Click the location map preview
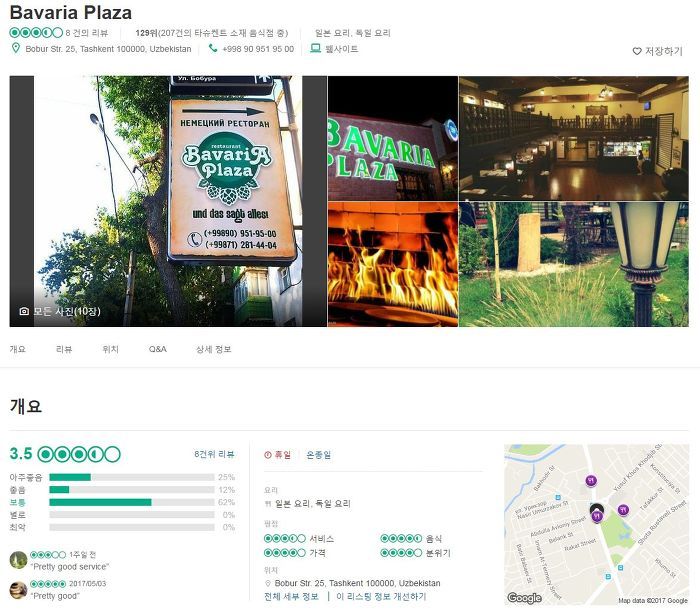Viewport: 700px width, 616px height. point(596,524)
